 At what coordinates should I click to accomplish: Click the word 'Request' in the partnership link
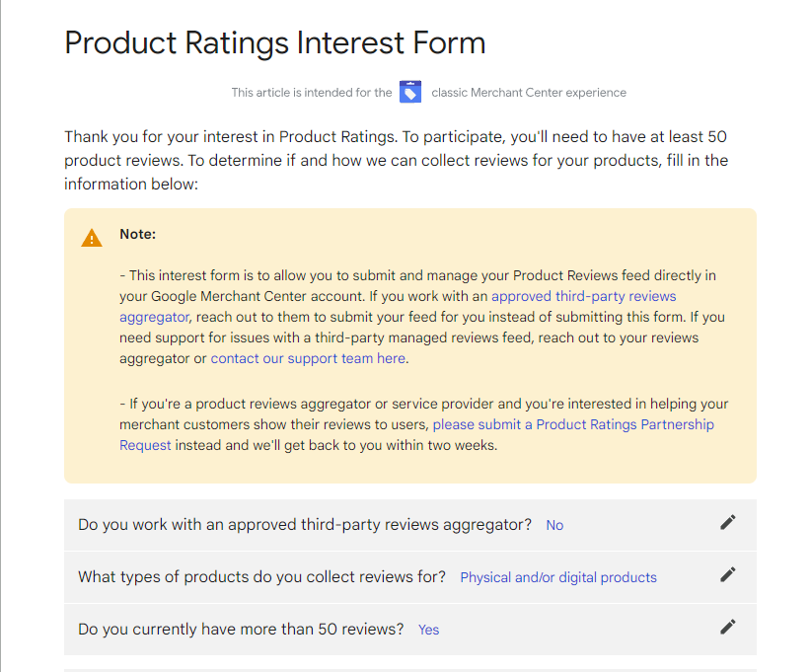click(x=145, y=445)
